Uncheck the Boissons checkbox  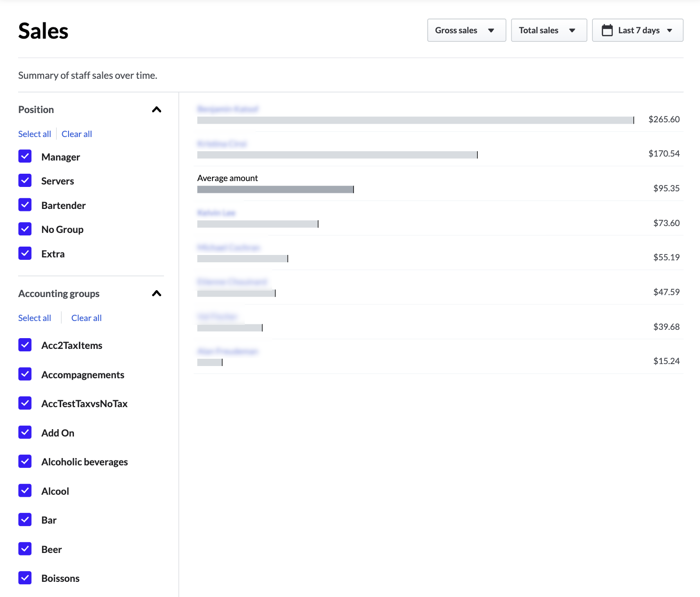[x=25, y=578]
